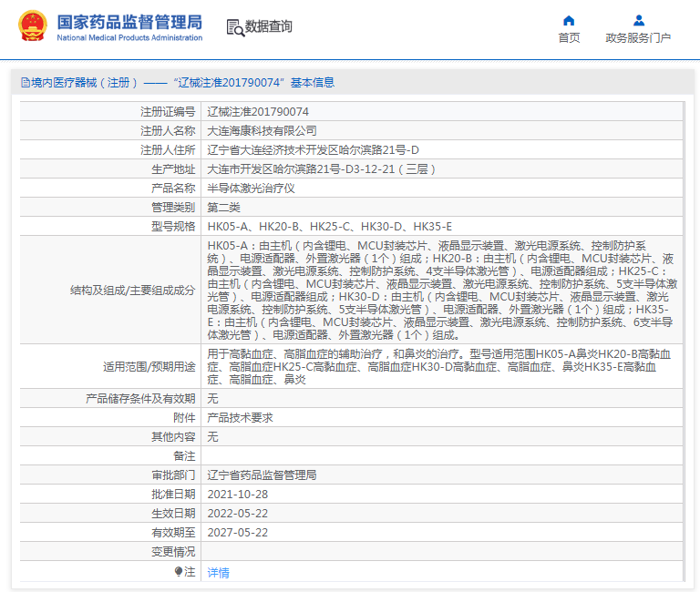
Task: Click the 有效期至 label
Action: [x=174, y=533]
